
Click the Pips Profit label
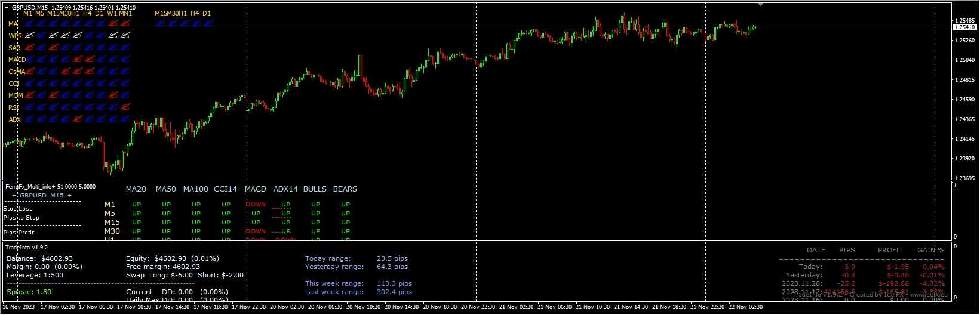(x=19, y=233)
